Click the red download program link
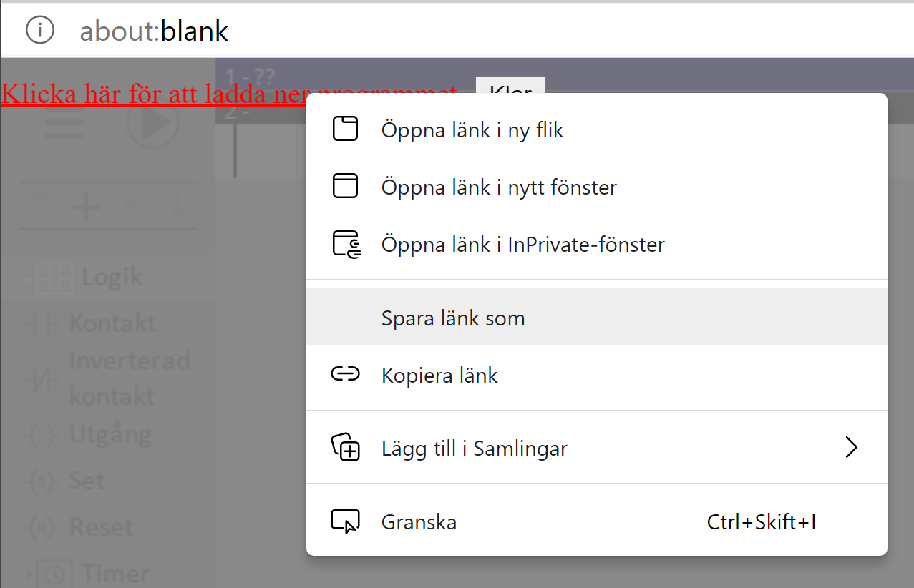This screenshot has width=914, height=588. [x=143, y=94]
